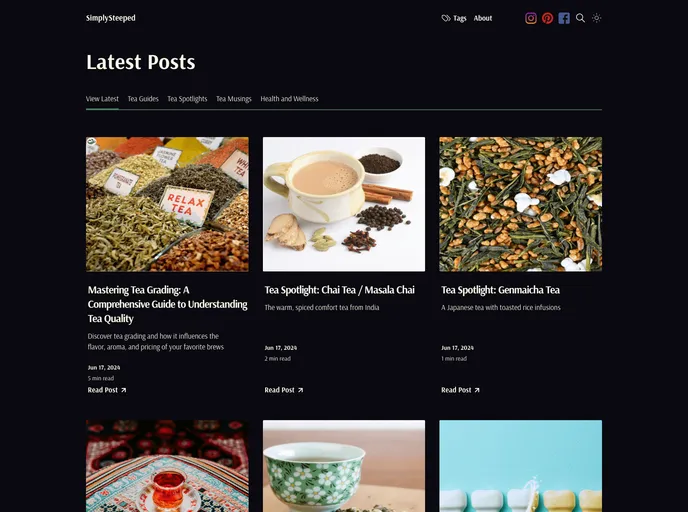Viewport: 688px width, 512px height.
Task: Switch to the Tea Guides tab
Action: [143, 99]
